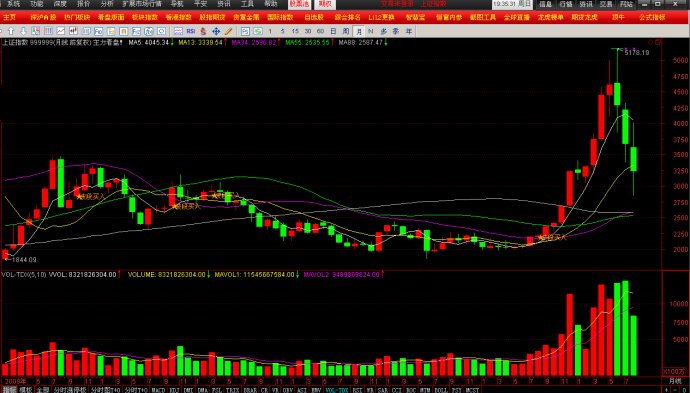Open the red figure icon in toolbar
This screenshot has width=690, height=393.
point(203,31)
